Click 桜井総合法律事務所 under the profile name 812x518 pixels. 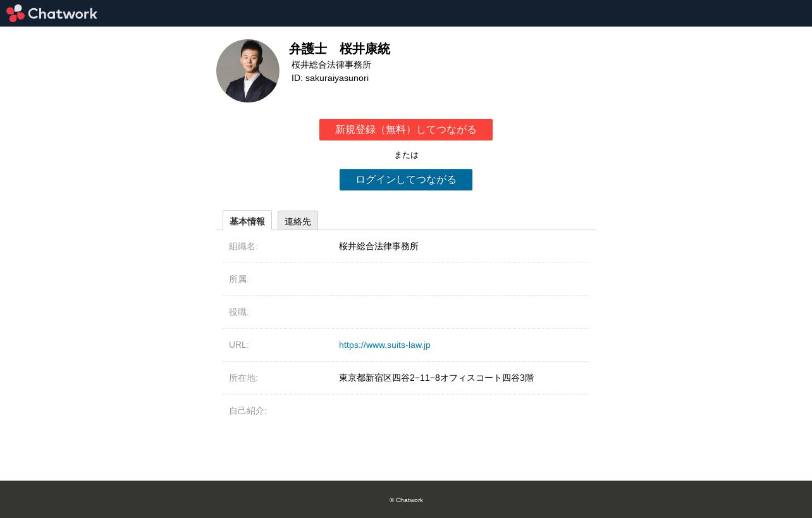click(331, 65)
